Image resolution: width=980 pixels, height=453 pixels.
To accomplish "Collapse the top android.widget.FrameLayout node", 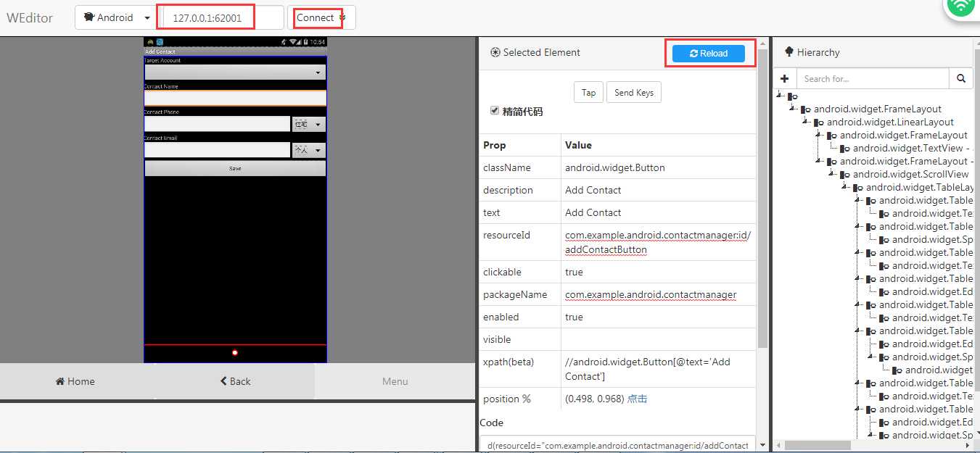I will (x=793, y=108).
